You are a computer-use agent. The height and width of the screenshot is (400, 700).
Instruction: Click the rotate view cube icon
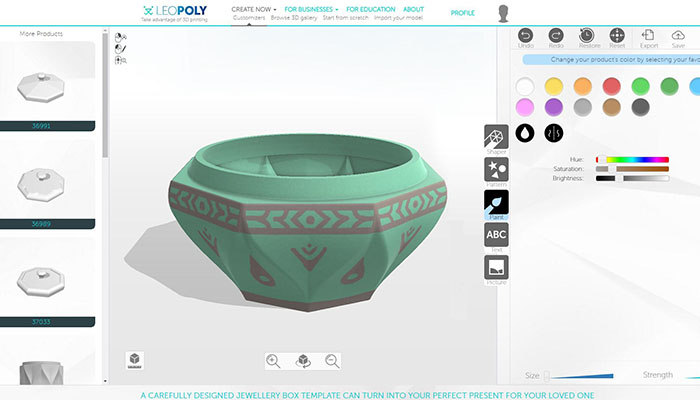pos(303,361)
